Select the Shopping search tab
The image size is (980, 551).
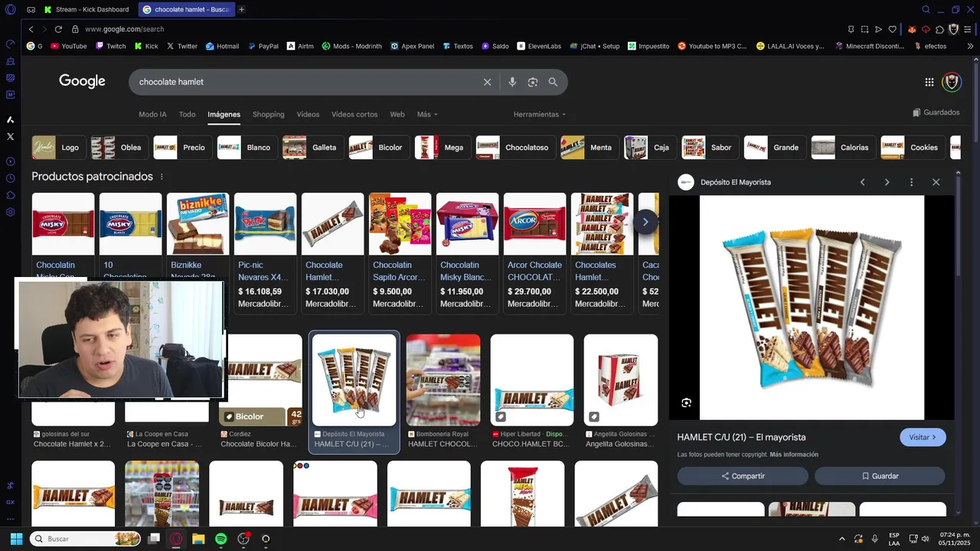point(268,114)
